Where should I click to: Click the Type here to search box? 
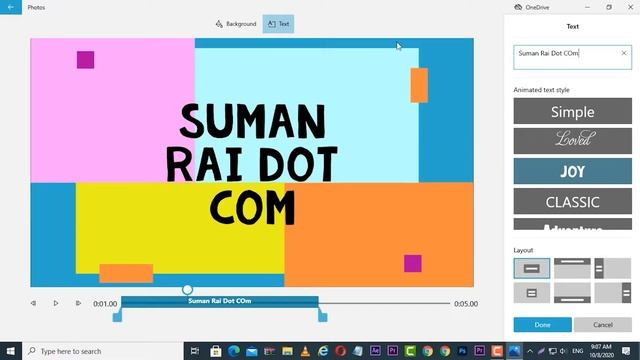102,351
